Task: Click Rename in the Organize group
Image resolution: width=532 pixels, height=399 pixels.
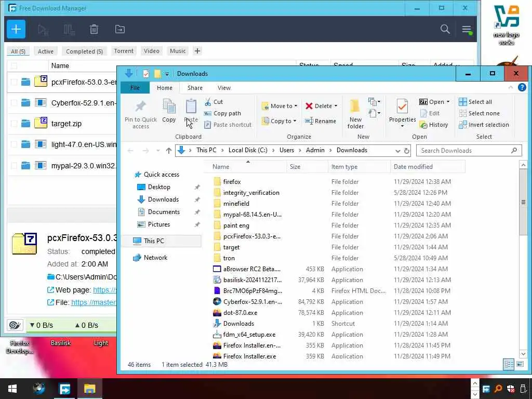Action: [x=321, y=121]
